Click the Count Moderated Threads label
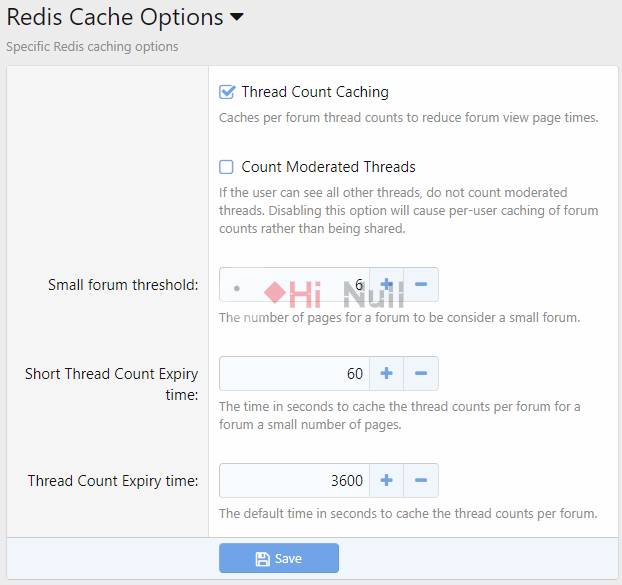 [x=328, y=167]
